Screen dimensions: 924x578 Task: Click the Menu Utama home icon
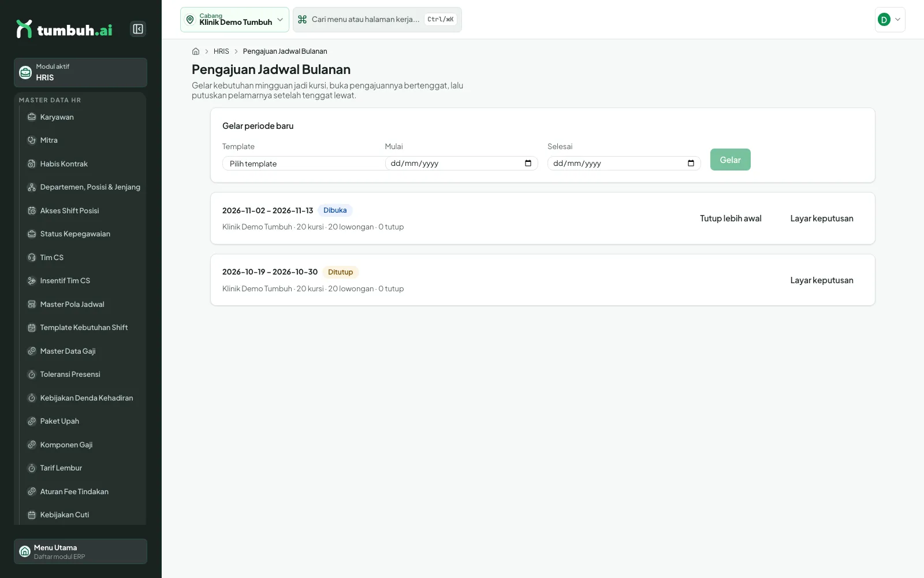click(25, 551)
